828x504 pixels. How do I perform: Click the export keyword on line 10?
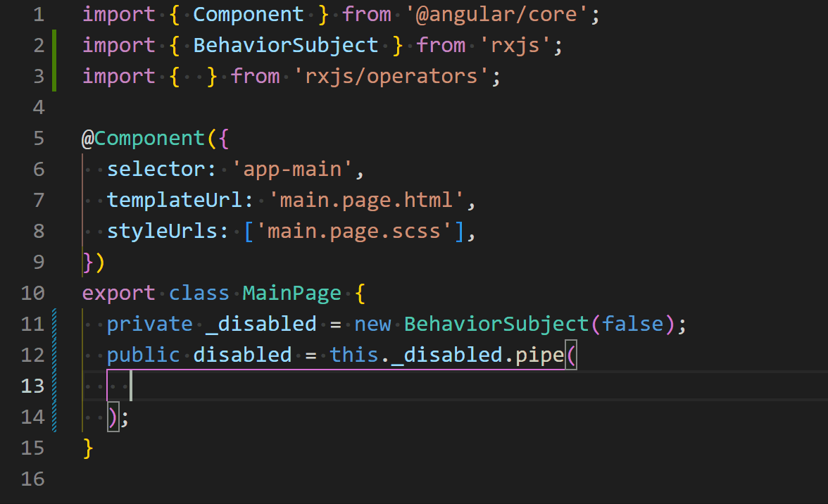[x=118, y=293]
